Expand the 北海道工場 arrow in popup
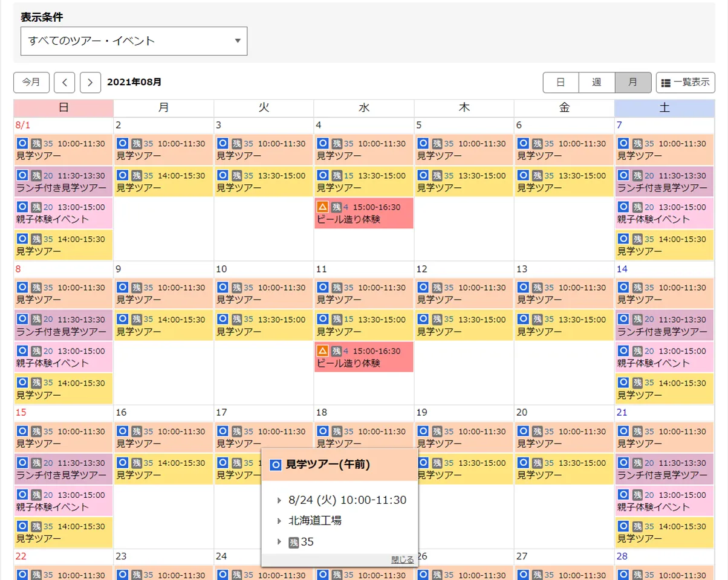Image resolution: width=728 pixels, height=580 pixels. point(279,521)
